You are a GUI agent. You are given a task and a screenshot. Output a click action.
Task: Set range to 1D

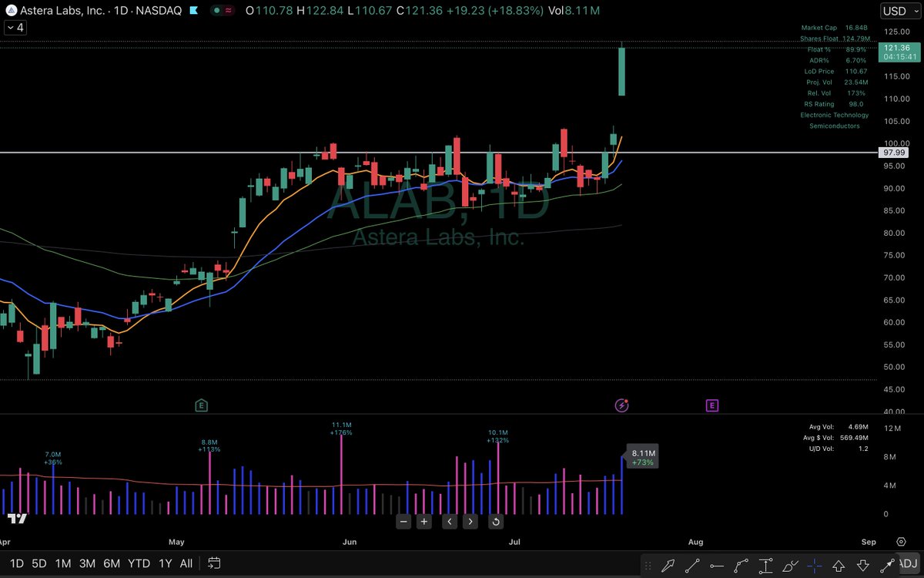click(16, 563)
